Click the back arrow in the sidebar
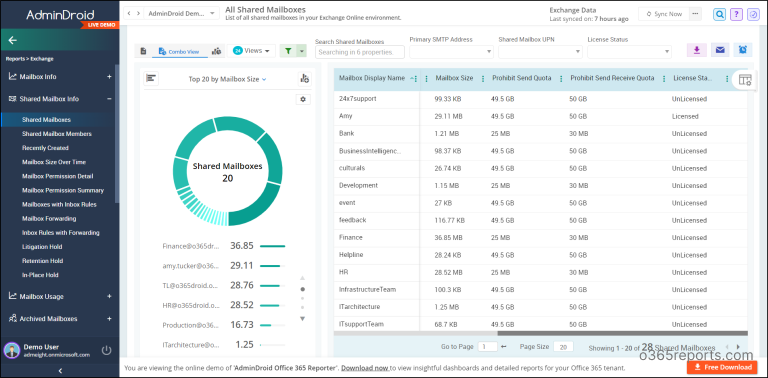 (13, 41)
